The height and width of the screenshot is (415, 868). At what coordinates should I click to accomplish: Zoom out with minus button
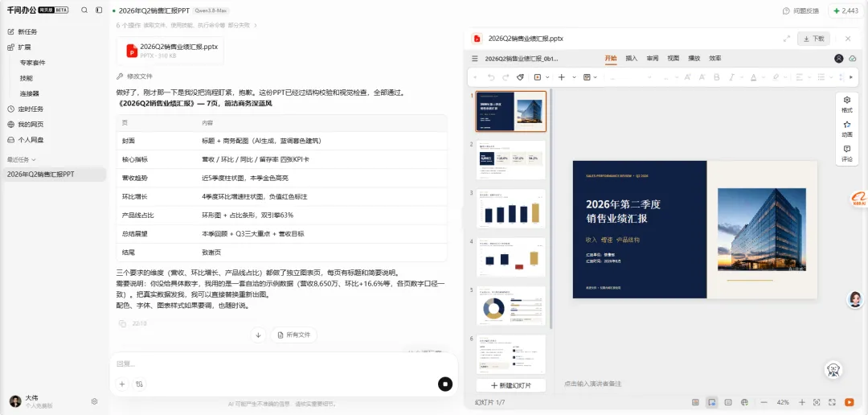click(x=764, y=402)
